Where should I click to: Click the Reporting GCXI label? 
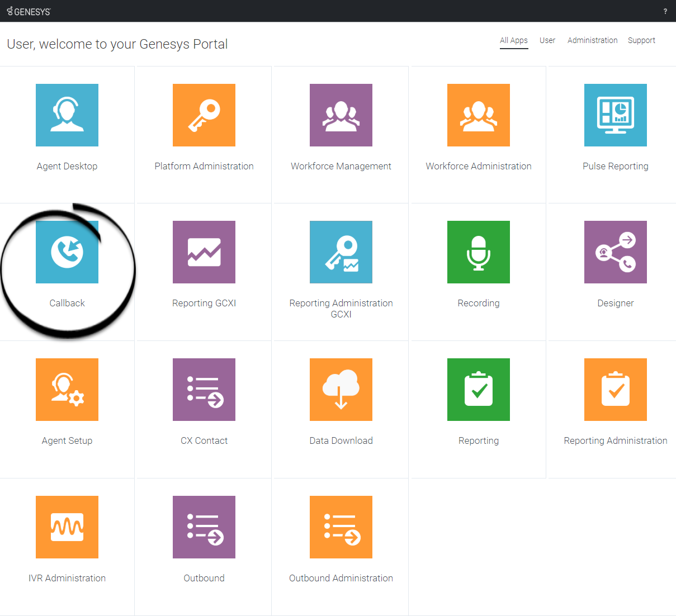[204, 303]
